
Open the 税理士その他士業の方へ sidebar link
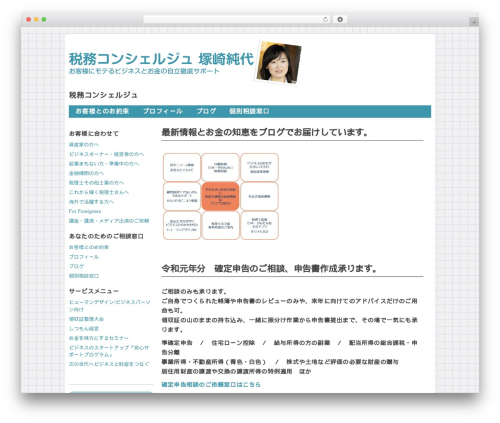click(96, 183)
